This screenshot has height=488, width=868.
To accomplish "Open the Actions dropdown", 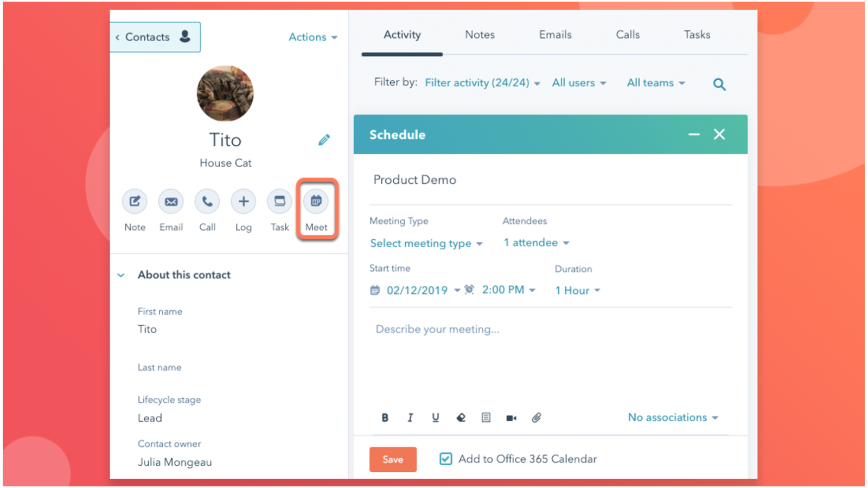I will pyautogui.click(x=313, y=37).
